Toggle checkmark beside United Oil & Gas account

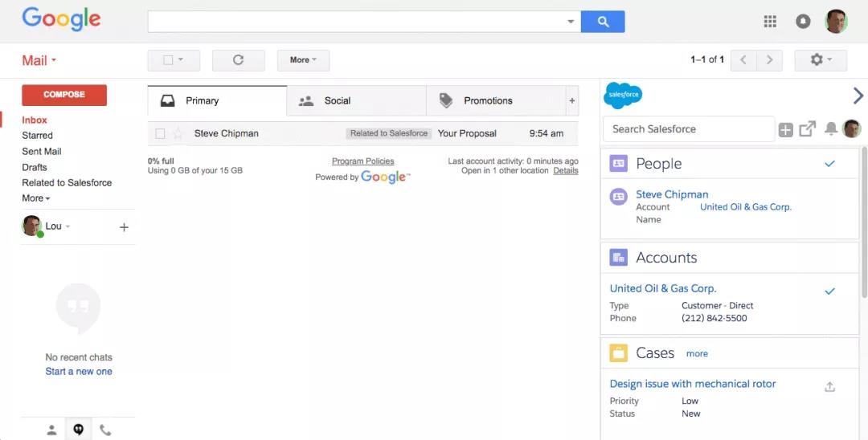[x=829, y=291]
